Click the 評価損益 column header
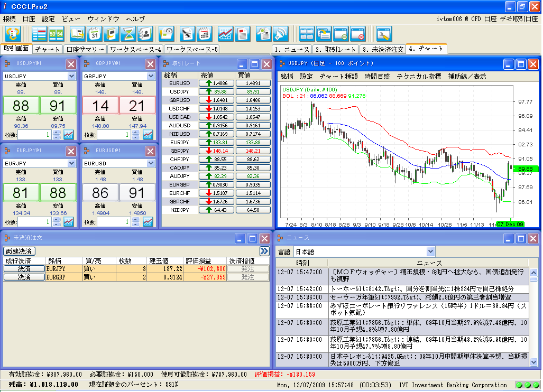 (x=204, y=261)
